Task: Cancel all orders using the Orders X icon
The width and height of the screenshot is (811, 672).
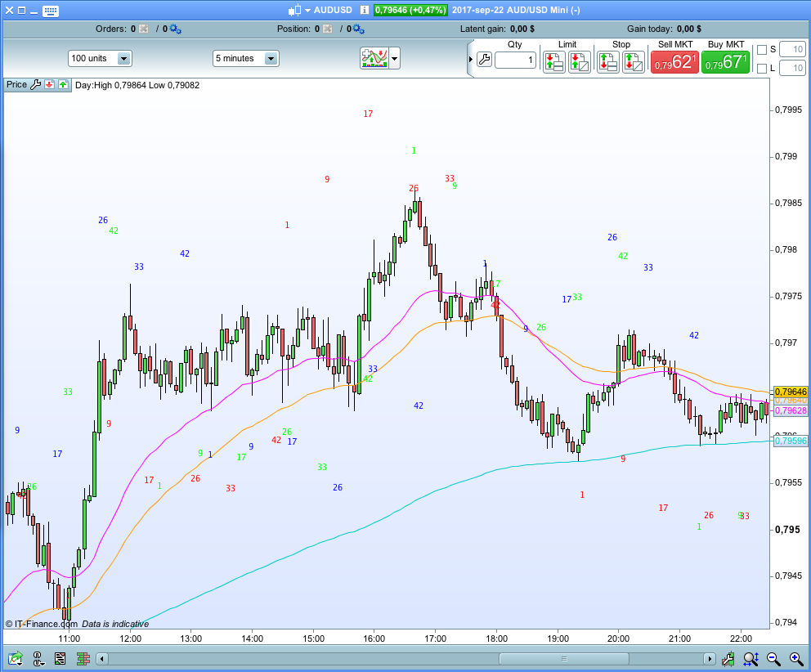Action: click(x=143, y=29)
